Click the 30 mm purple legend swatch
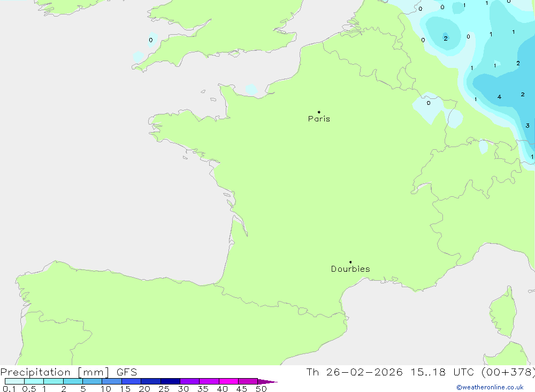This screenshot has width=535, height=392. [189, 381]
